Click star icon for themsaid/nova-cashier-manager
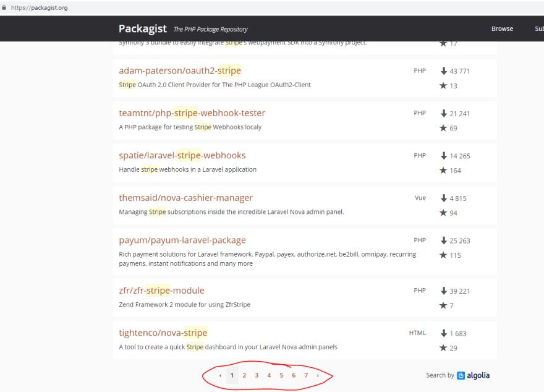544x392 pixels. (443, 213)
